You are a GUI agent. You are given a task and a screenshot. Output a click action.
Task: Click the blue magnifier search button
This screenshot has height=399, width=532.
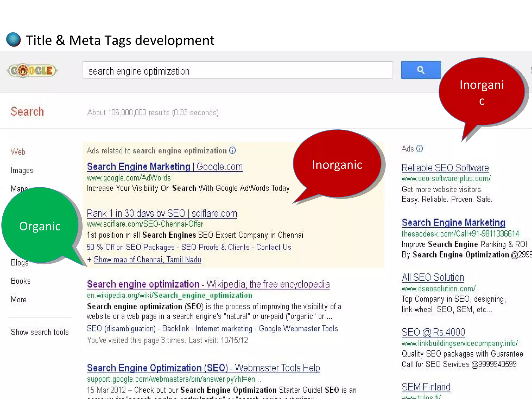(421, 70)
